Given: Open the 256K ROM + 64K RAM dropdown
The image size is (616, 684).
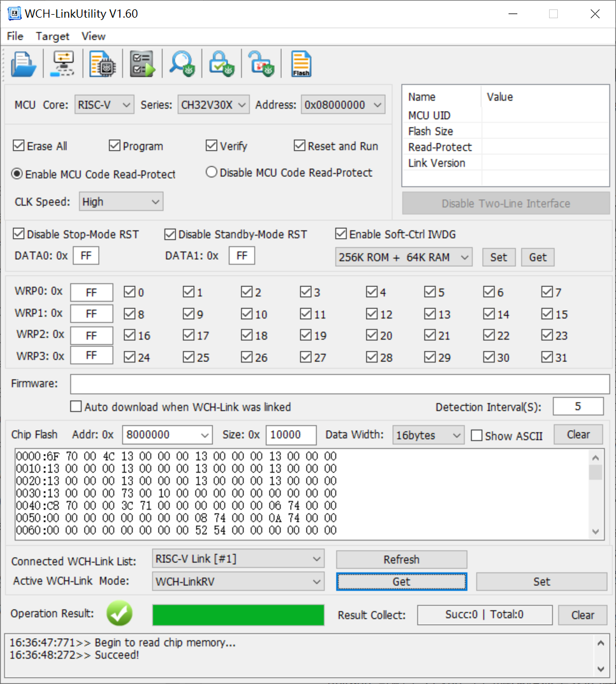Looking at the screenshot, I should pos(403,257).
